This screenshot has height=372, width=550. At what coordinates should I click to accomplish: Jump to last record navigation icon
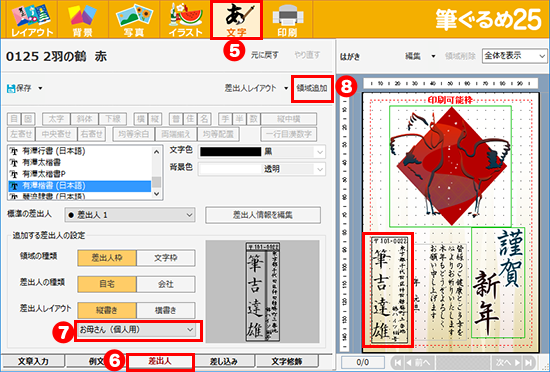(528, 362)
